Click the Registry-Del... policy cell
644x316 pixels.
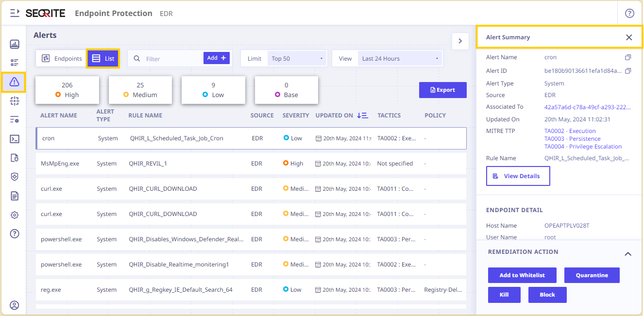tap(443, 290)
